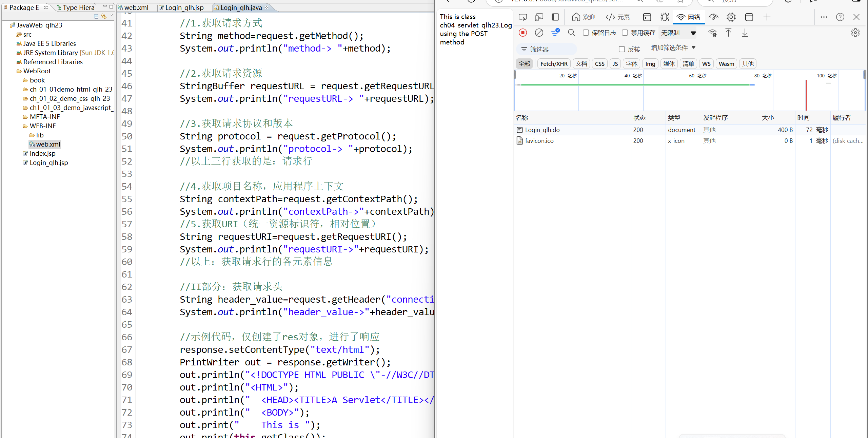This screenshot has width=868, height=438.
Task: Open DevTools more options ellipsis
Action: pyautogui.click(x=824, y=17)
